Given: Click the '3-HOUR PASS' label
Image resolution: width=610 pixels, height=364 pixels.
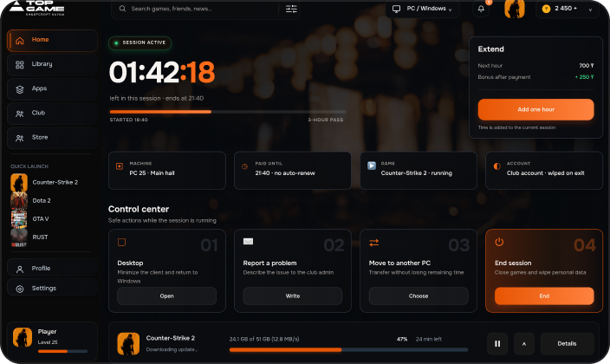Looking at the screenshot, I should pyautogui.click(x=326, y=120).
